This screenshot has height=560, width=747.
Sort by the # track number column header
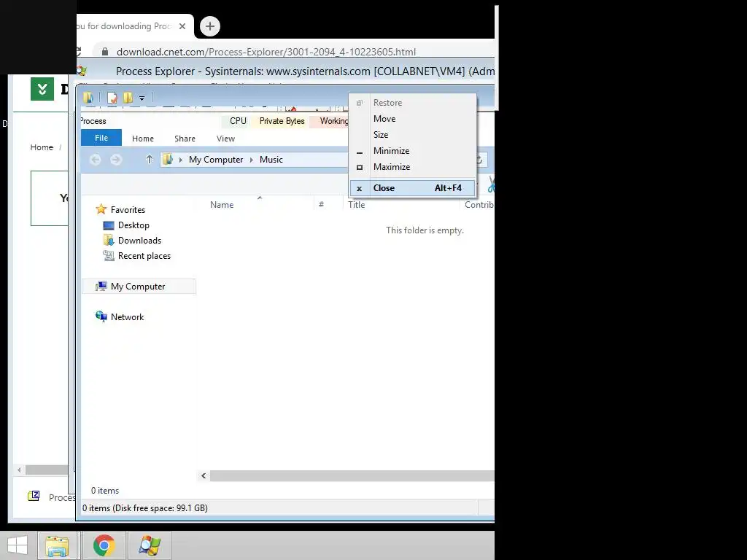click(x=321, y=205)
